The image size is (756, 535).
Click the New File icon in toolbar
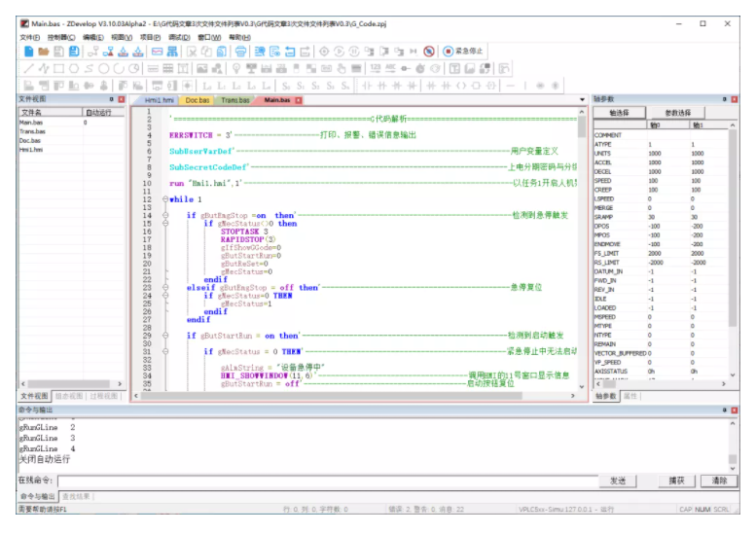click(28, 52)
